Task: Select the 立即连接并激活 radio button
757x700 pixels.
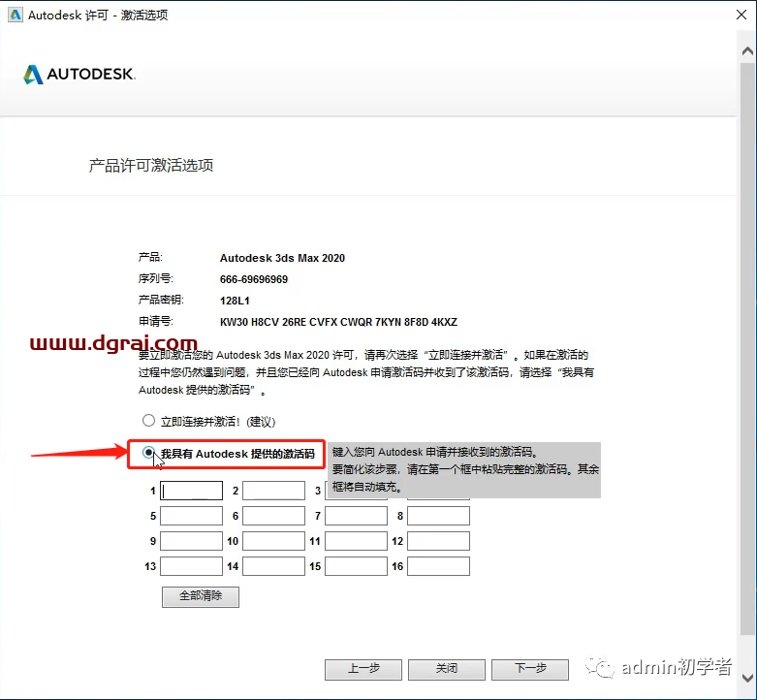Action: tap(148, 421)
